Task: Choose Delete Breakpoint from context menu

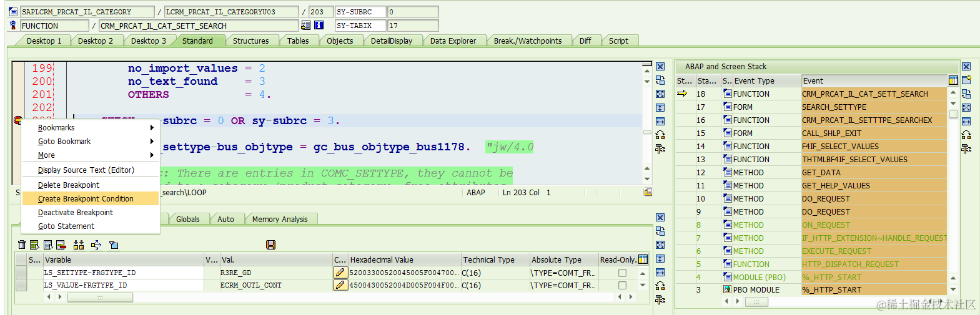Action: coord(91,185)
